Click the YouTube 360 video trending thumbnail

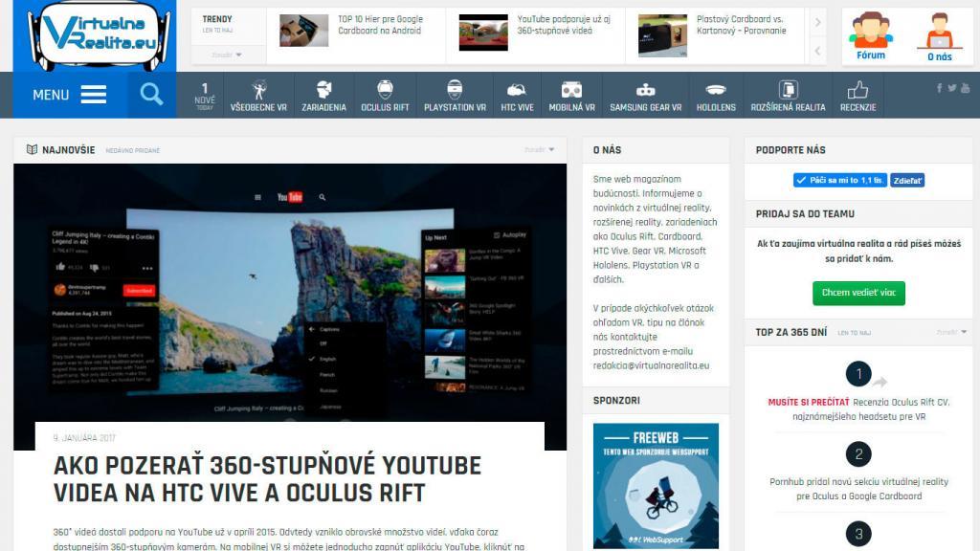[x=483, y=33]
